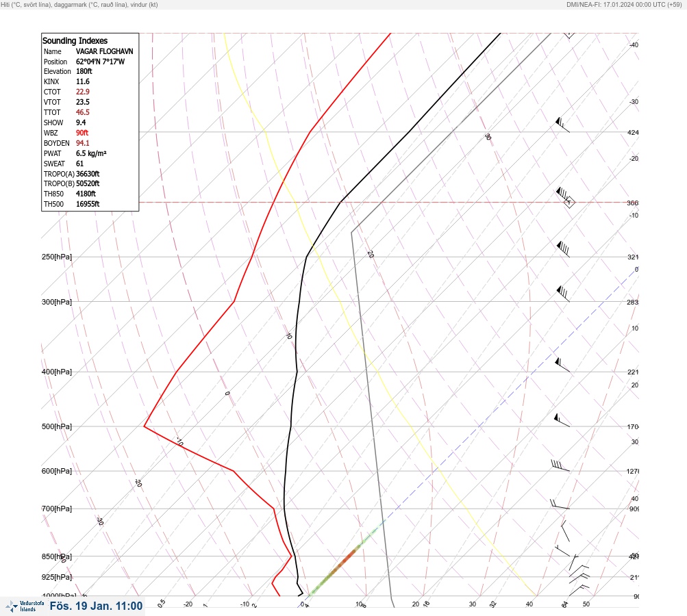Select CTOT value 22.9

click(x=83, y=92)
